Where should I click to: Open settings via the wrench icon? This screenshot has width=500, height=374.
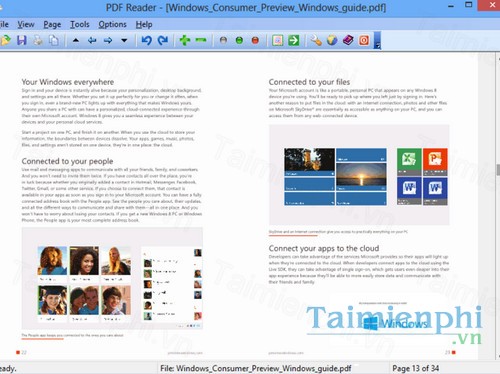point(316,40)
